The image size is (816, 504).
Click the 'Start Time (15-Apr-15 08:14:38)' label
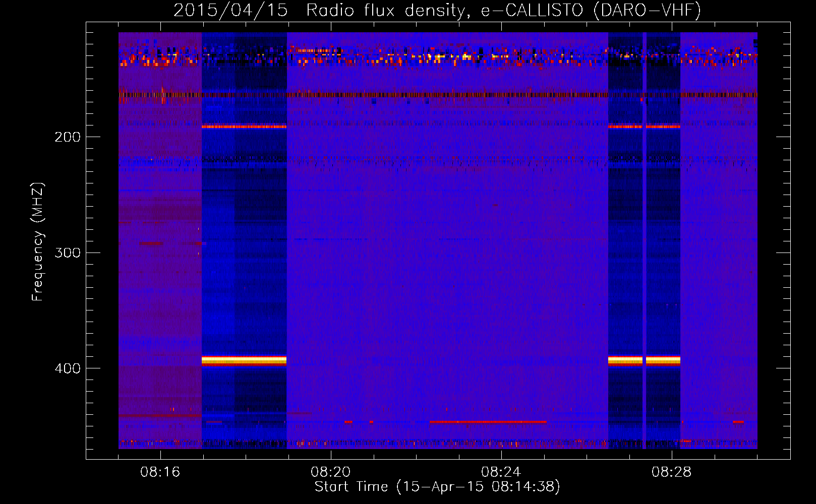[x=437, y=487]
